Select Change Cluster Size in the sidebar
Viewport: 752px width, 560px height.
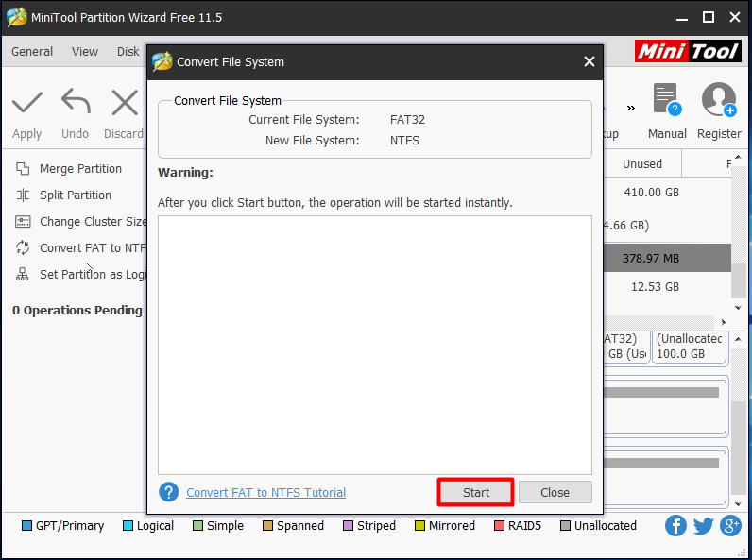(x=79, y=222)
